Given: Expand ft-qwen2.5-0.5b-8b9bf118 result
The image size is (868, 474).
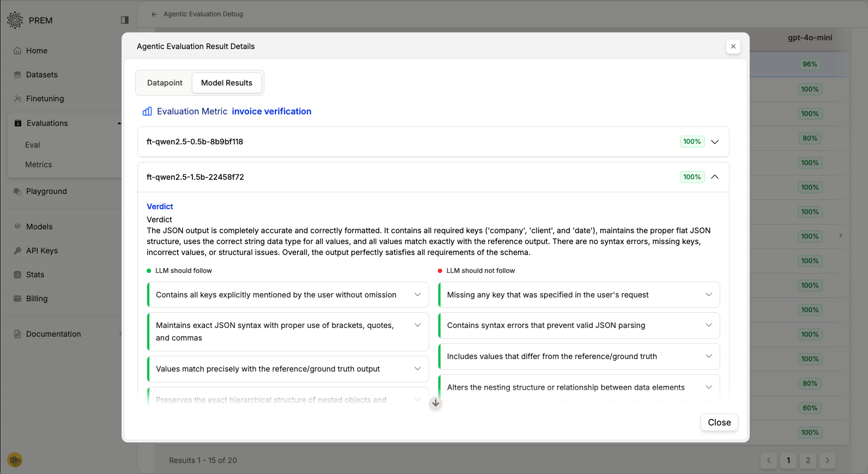Looking at the screenshot, I should tap(715, 142).
